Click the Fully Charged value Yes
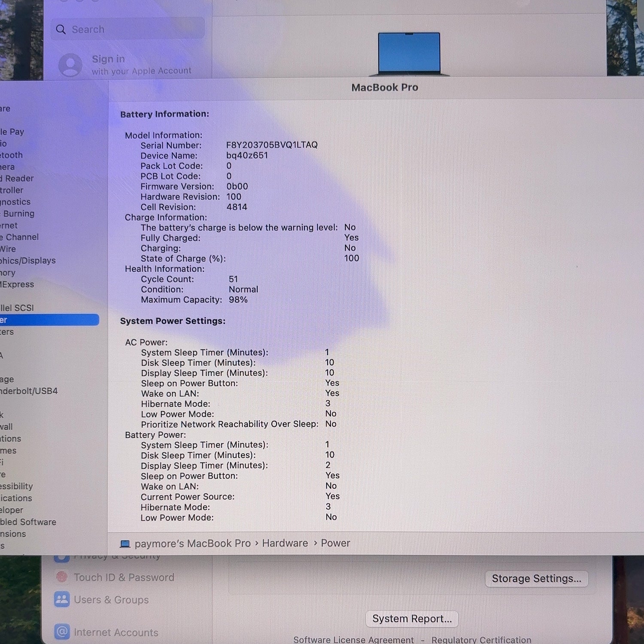644x644 pixels. tap(351, 237)
